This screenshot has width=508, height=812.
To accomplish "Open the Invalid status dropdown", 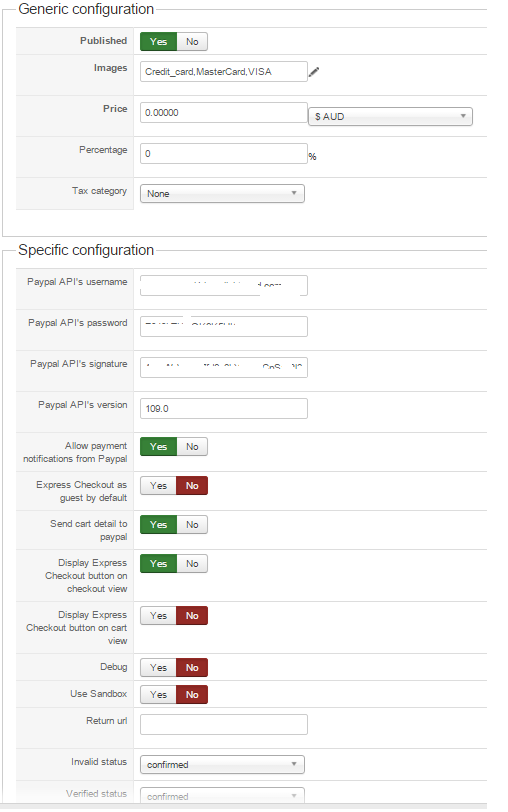I will pyautogui.click(x=222, y=765).
